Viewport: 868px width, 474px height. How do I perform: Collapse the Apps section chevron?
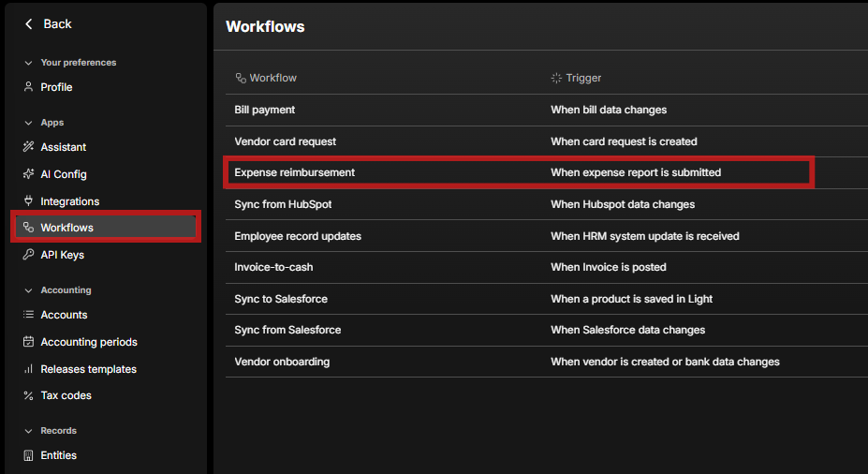(x=28, y=123)
